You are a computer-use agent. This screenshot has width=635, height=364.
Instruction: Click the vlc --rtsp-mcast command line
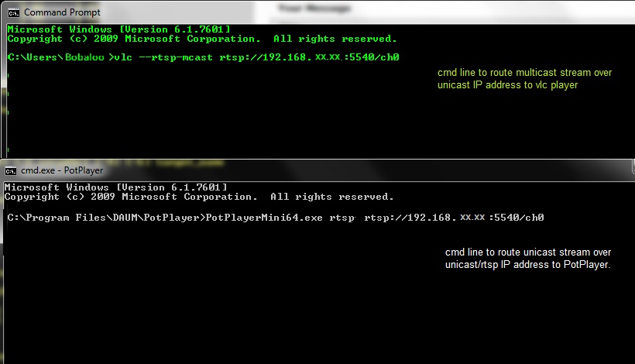click(x=204, y=57)
